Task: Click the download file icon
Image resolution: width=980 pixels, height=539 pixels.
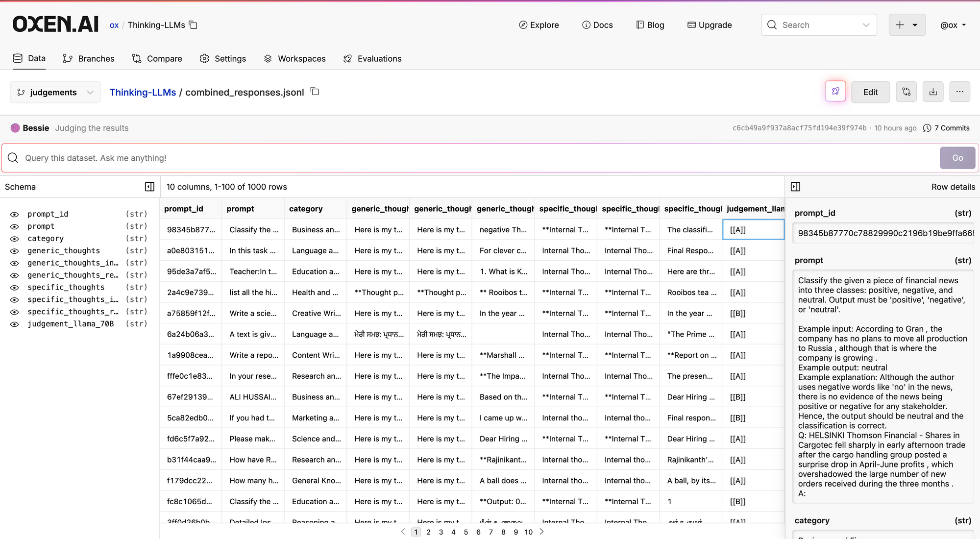Action: pyautogui.click(x=933, y=92)
